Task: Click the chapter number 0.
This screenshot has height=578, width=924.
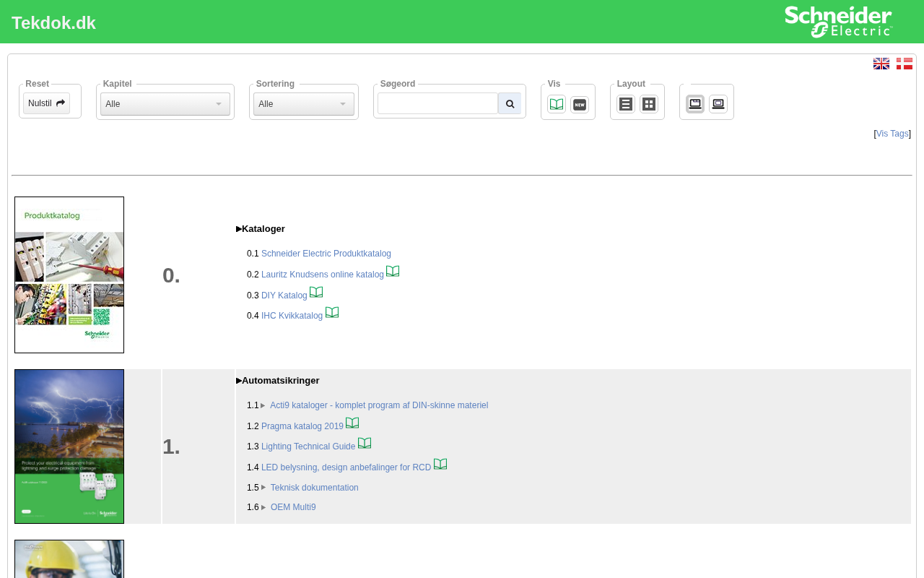Action: [x=171, y=275]
